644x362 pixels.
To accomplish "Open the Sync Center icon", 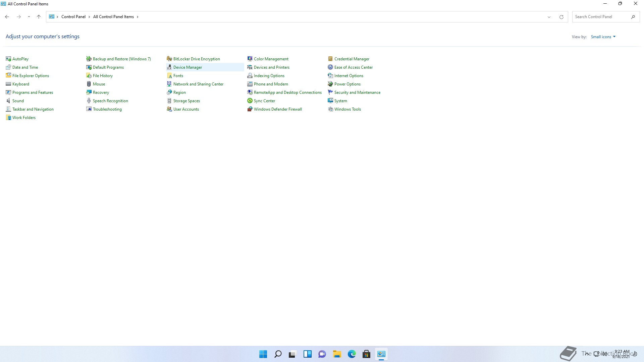I will 250,101.
